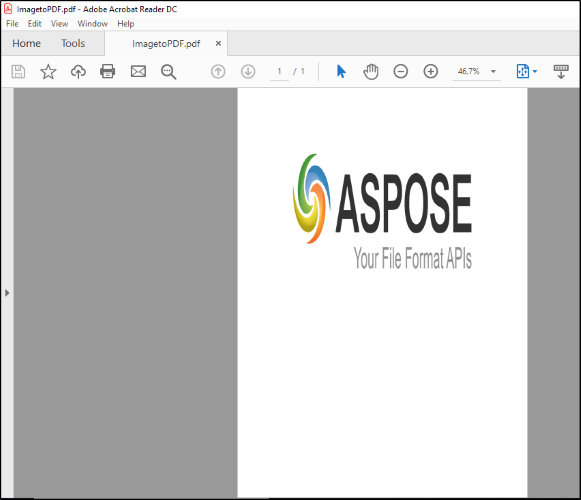Image resolution: width=581 pixels, height=500 pixels.
Task: Open the Window menu
Action: 93,24
